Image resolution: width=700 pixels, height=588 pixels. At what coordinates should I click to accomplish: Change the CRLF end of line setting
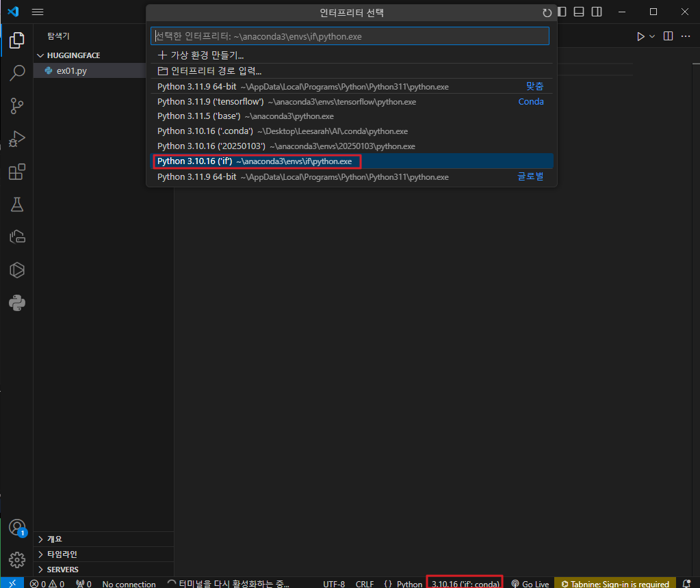point(365,583)
